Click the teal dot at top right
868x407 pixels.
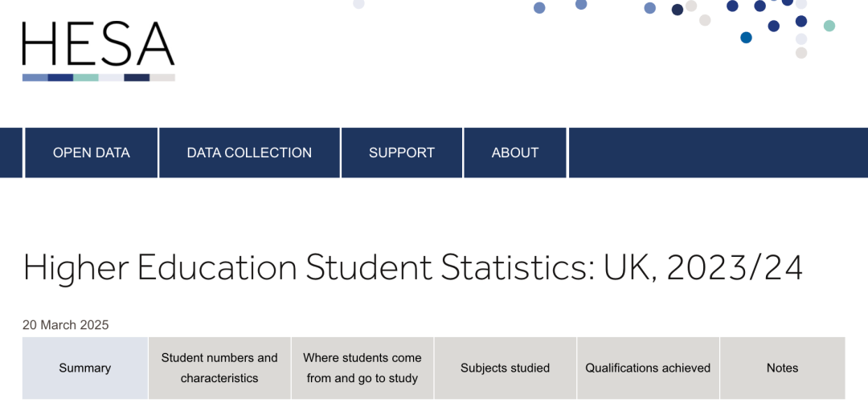coord(829,26)
